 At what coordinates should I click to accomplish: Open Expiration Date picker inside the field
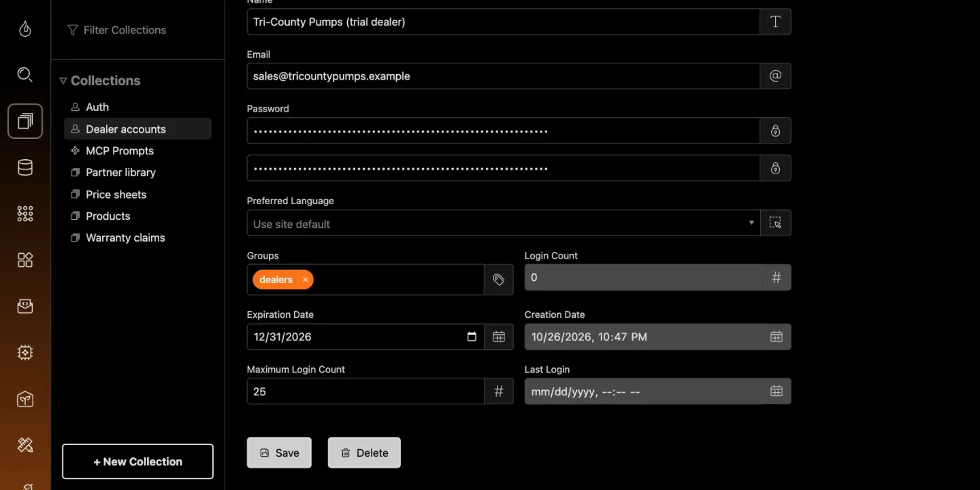(472, 337)
